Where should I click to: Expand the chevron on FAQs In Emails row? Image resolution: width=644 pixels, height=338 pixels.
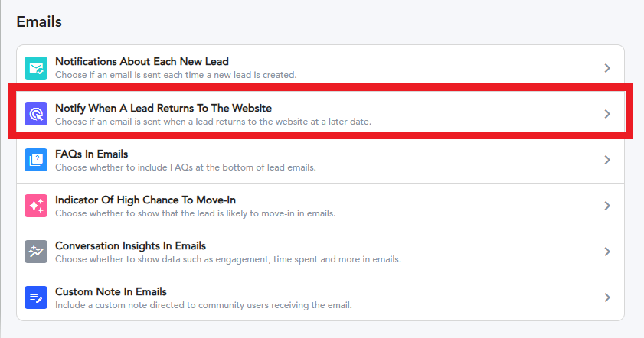point(607,160)
